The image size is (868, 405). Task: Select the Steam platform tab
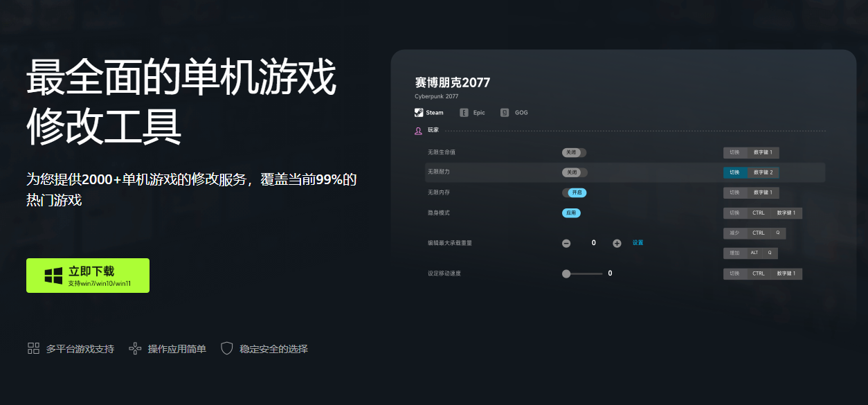tap(429, 113)
